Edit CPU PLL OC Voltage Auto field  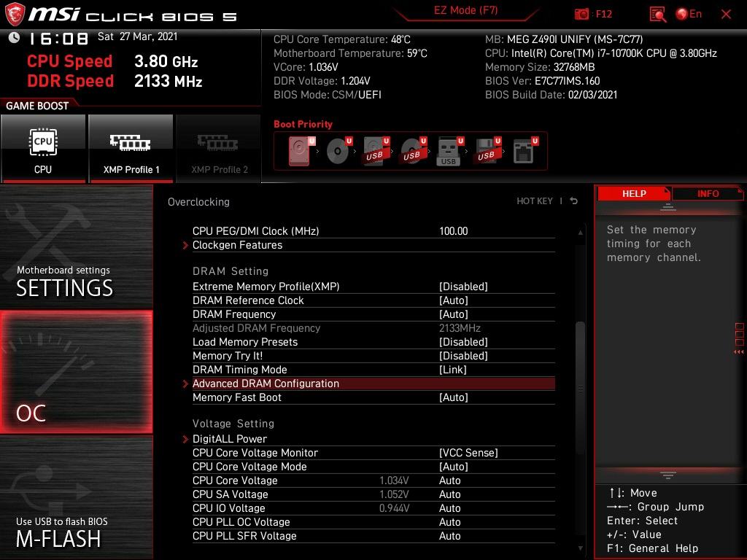(x=449, y=522)
